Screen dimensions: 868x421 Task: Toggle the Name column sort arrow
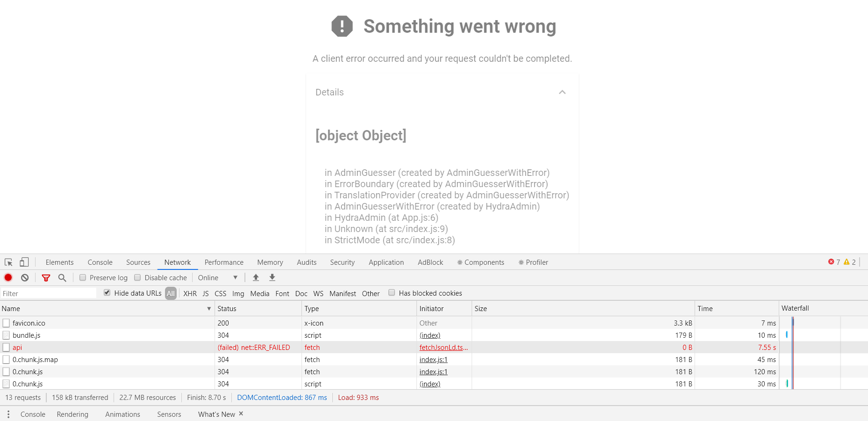point(209,309)
